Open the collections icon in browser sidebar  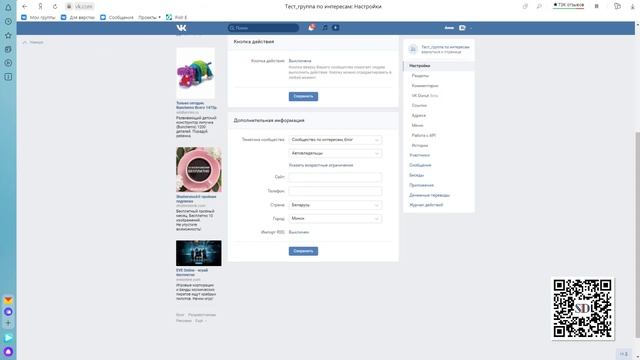(8, 49)
